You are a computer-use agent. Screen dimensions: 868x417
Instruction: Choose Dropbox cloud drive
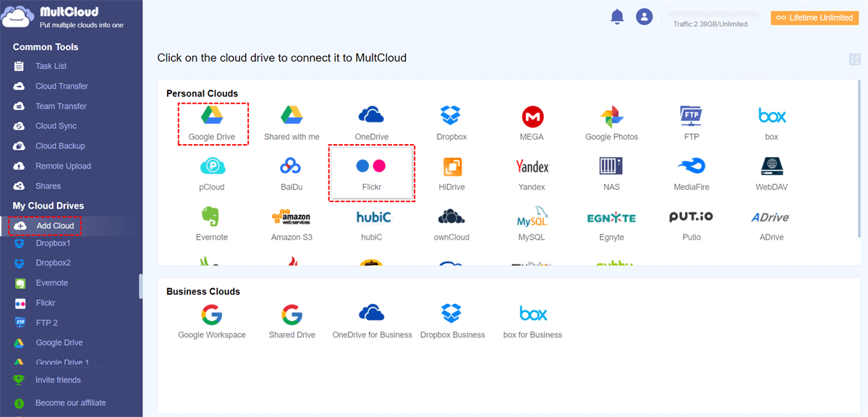(x=451, y=122)
